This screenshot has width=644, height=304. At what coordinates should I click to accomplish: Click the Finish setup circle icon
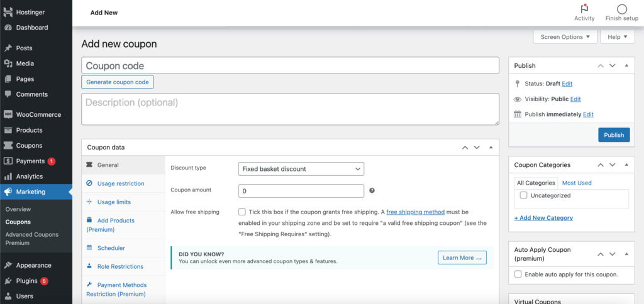tap(621, 9)
